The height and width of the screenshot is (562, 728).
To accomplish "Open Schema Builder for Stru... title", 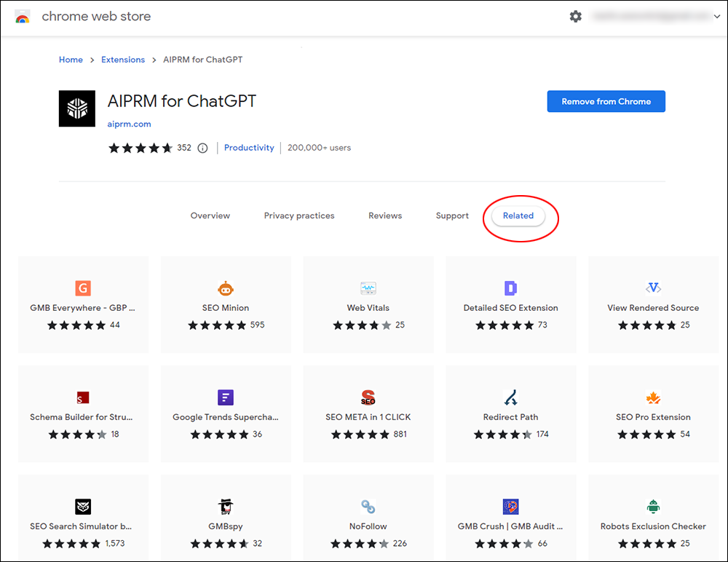I will (82, 417).
